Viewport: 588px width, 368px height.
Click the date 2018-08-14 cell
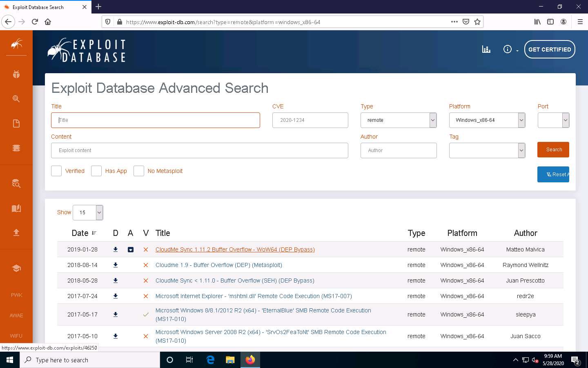pos(82,265)
